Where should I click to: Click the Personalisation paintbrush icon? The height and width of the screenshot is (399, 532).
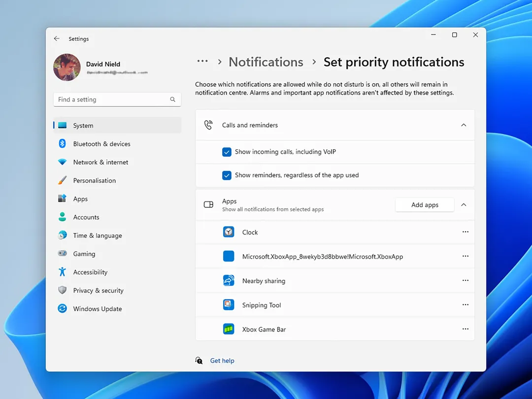coord(63,180)
